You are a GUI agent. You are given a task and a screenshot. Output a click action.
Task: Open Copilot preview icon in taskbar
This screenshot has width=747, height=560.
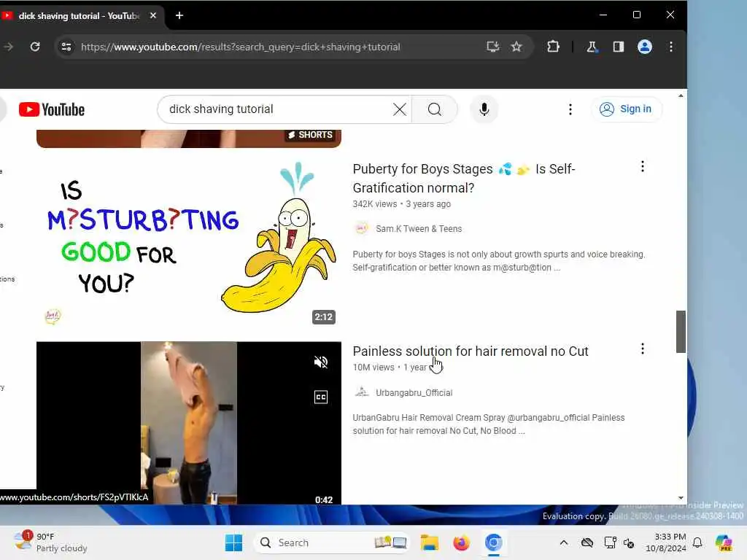(x=724, y=542)
